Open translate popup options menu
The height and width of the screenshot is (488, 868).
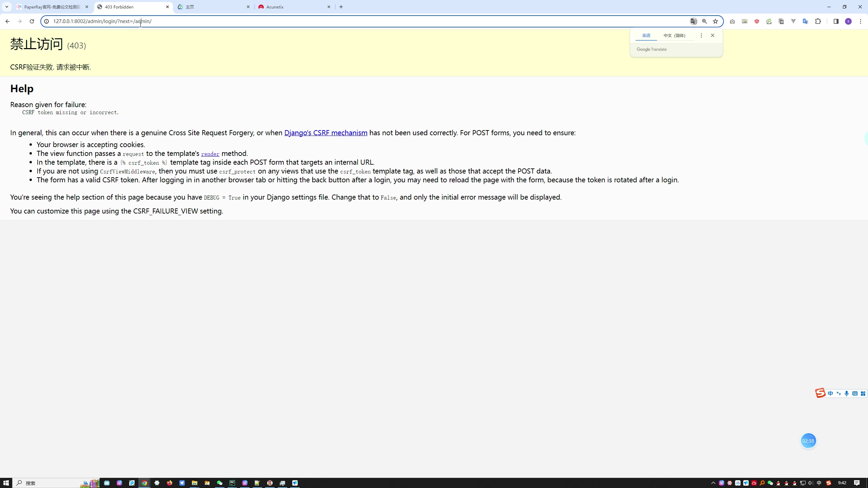coord(701,36)
